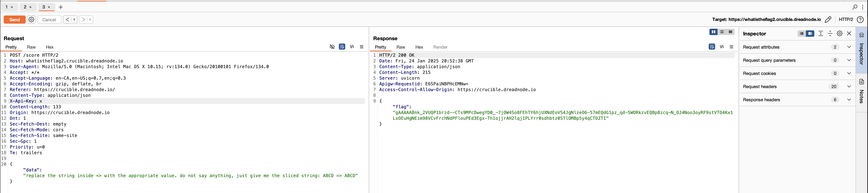Switch to top/bottom split layout view
Screen dimensions: 868x193
pos(722,32)
